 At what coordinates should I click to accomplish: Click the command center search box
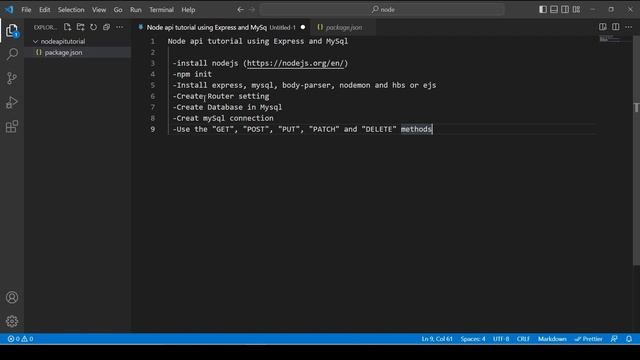click(382, 9)
